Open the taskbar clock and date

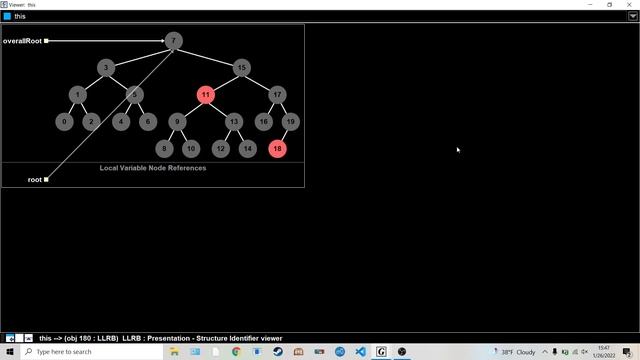[604, 351]
